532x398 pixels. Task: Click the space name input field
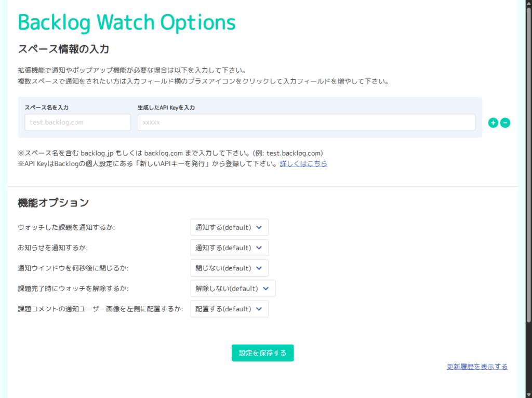(x=78, y=122)
